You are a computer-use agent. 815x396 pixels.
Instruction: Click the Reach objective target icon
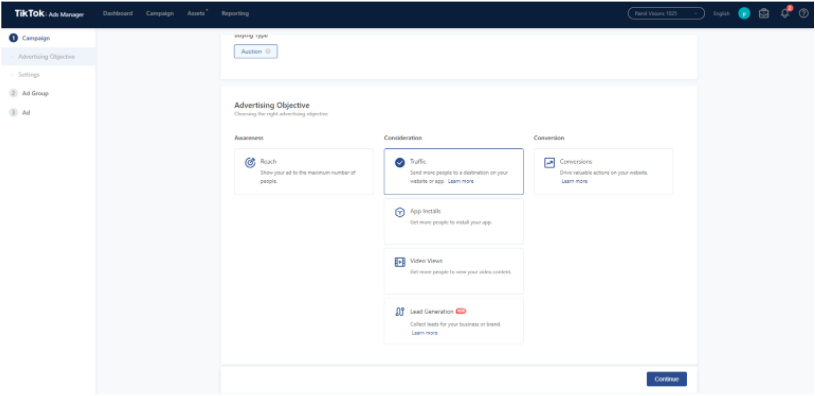pyautogui.click(x=250, y=163)
